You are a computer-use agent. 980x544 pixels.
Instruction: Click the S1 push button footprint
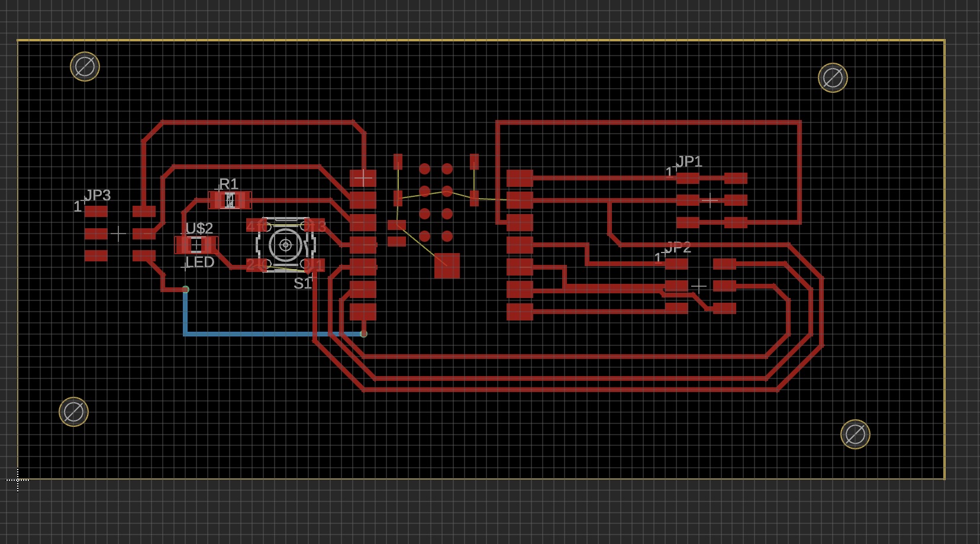point(286,245)
